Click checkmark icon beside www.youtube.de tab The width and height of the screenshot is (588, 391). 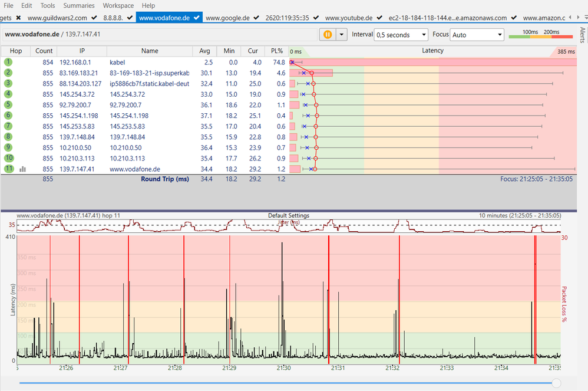[x=379, y=18]
